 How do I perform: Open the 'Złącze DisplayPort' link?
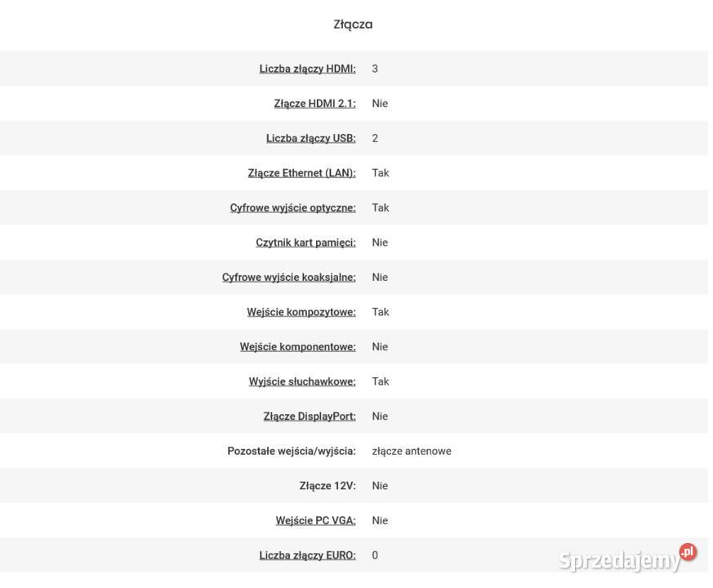coord(310,416)
